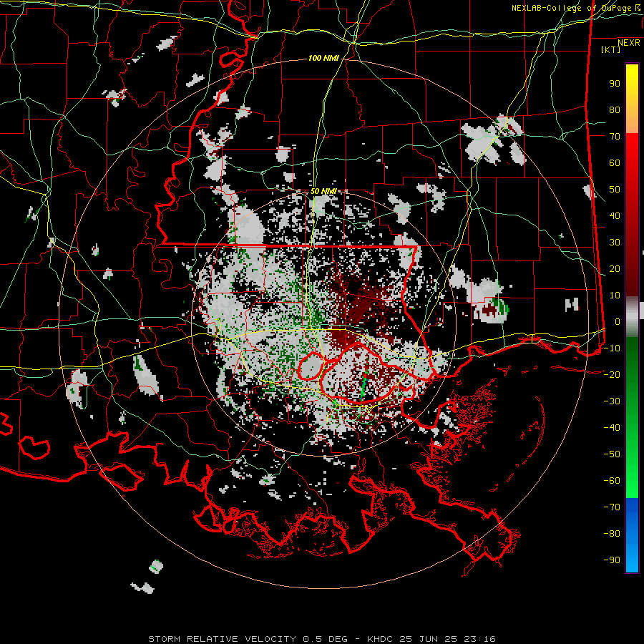Click the -80 value on the velocity scale
The image size is (644, 644).
[612, 534]
